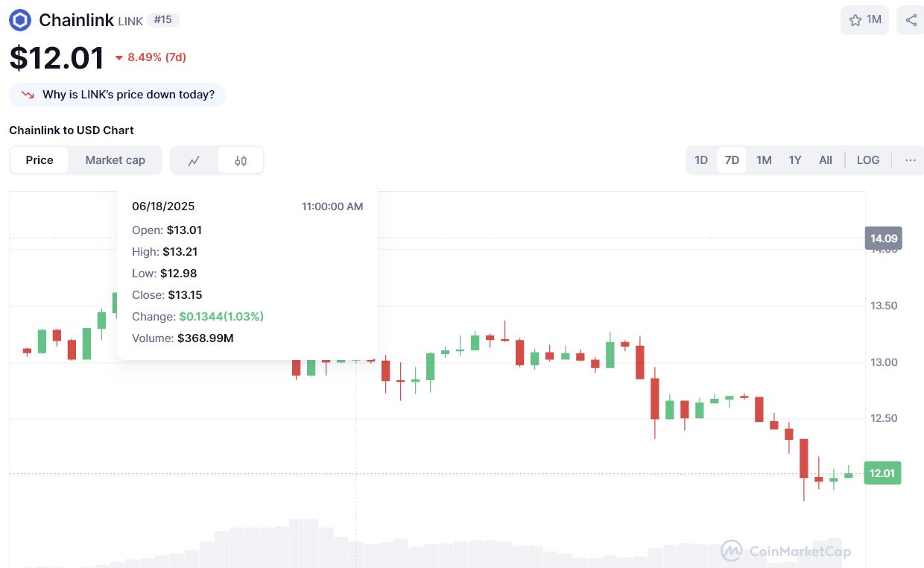Select the Market cap tab
This screenshot has height=568, width=924.
click(x=115, y=160)
